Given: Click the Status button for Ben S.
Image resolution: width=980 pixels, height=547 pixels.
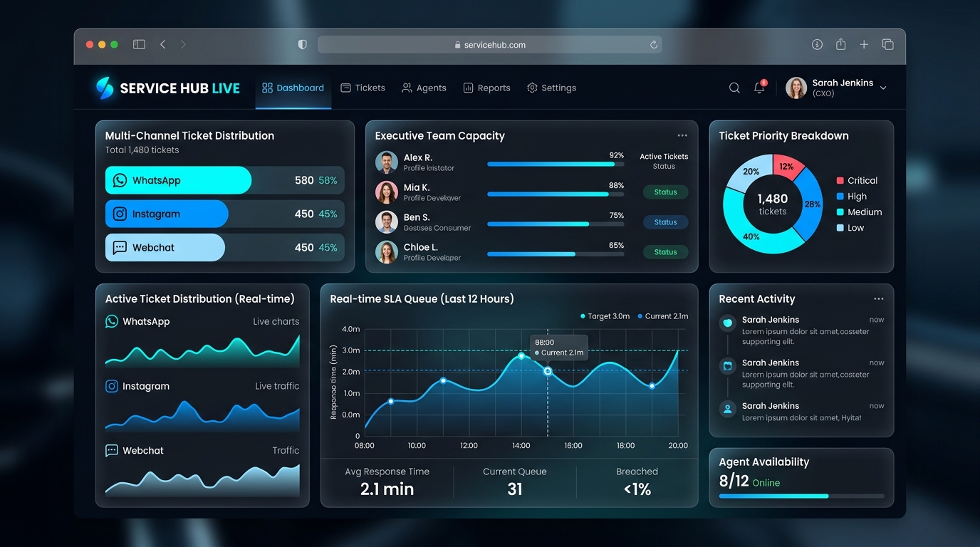Looking at the screenshot, I should (x=665, y=222).
